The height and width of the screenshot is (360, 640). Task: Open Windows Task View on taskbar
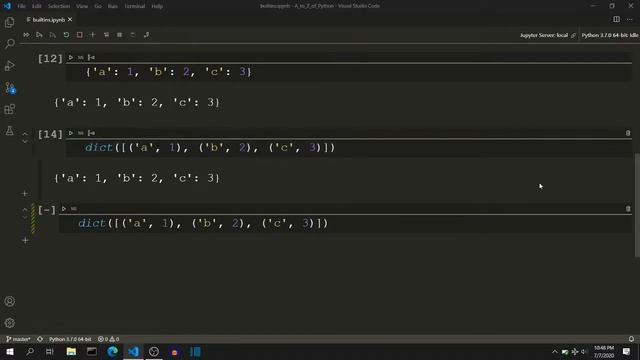tap(50, 352)
